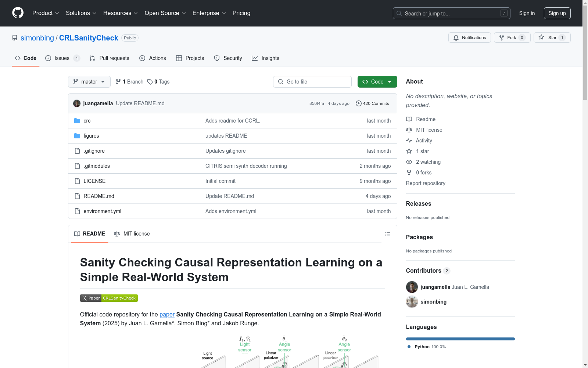Open the .gitmodules file
This screenshot has height=368, width=588.
coord(97,166)
